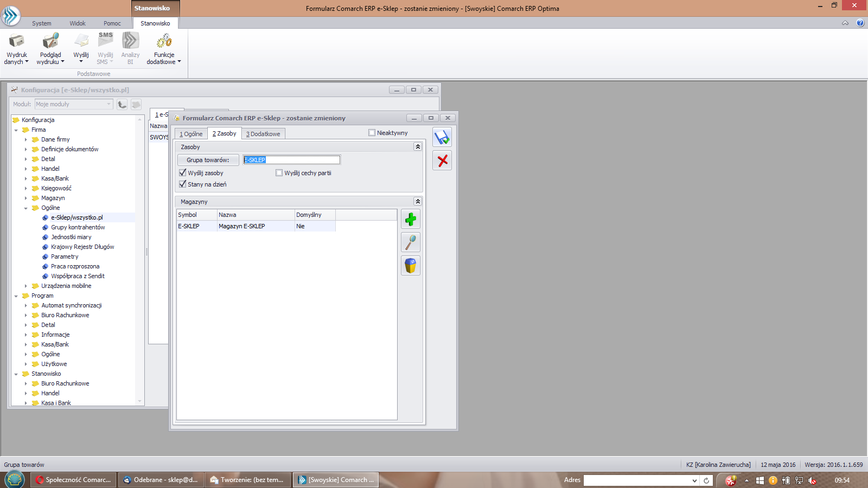Click the Wyślij send icon
The image size is (868, 488).
81,41
